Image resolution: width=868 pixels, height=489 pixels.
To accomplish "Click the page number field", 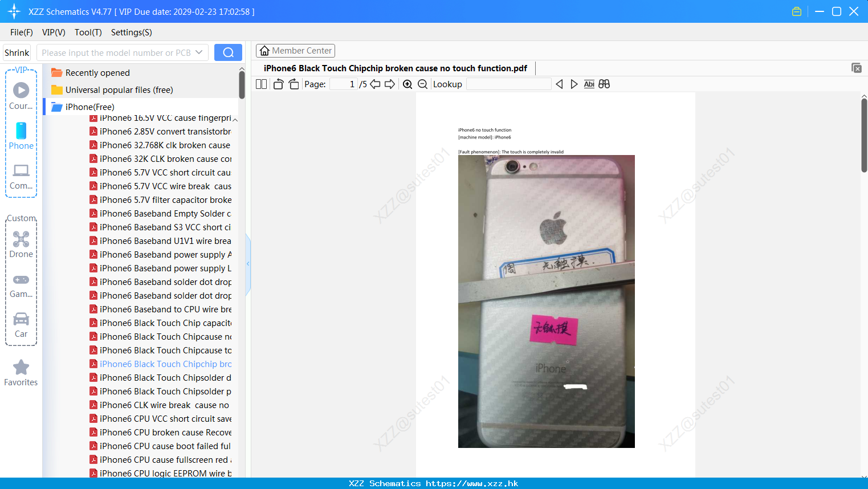I will point(344,84).
